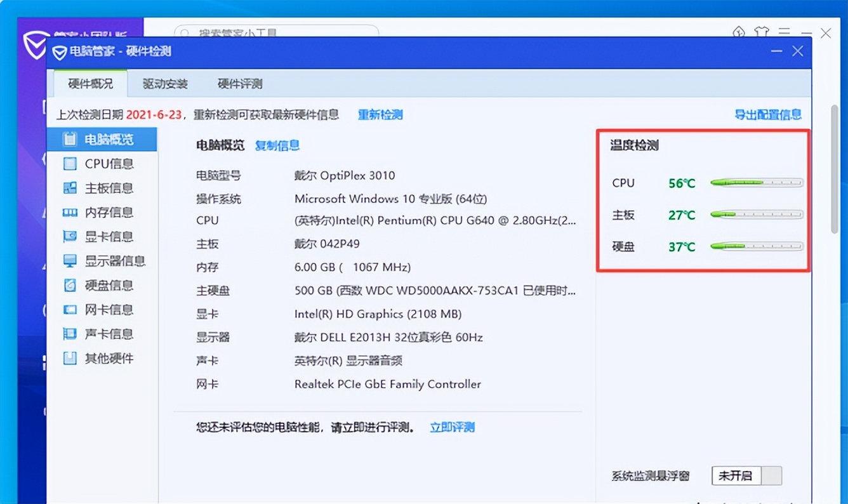Switch to the 驱动安装 tab
The height and width of the screenshot is (504, 848).
(165, 83)
